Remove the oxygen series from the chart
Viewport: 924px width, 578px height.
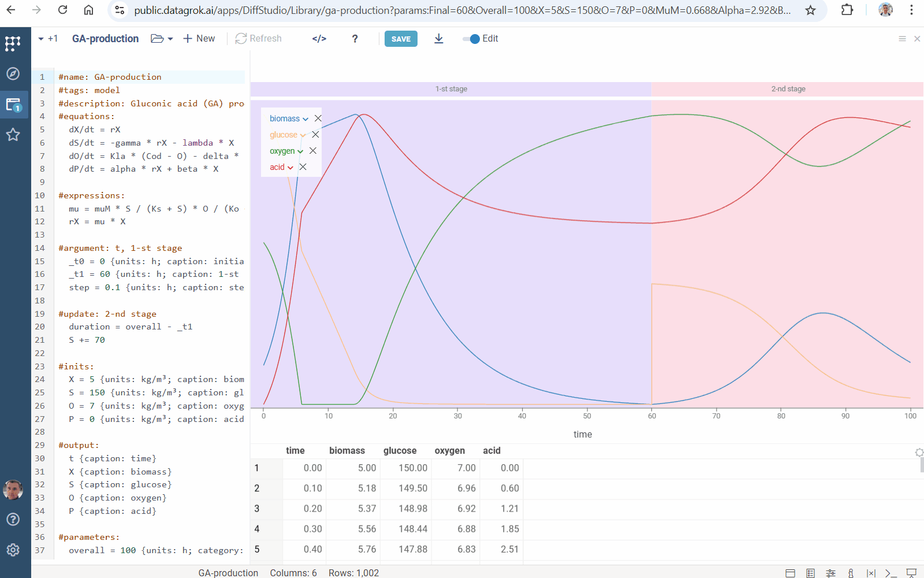[313, 151]
